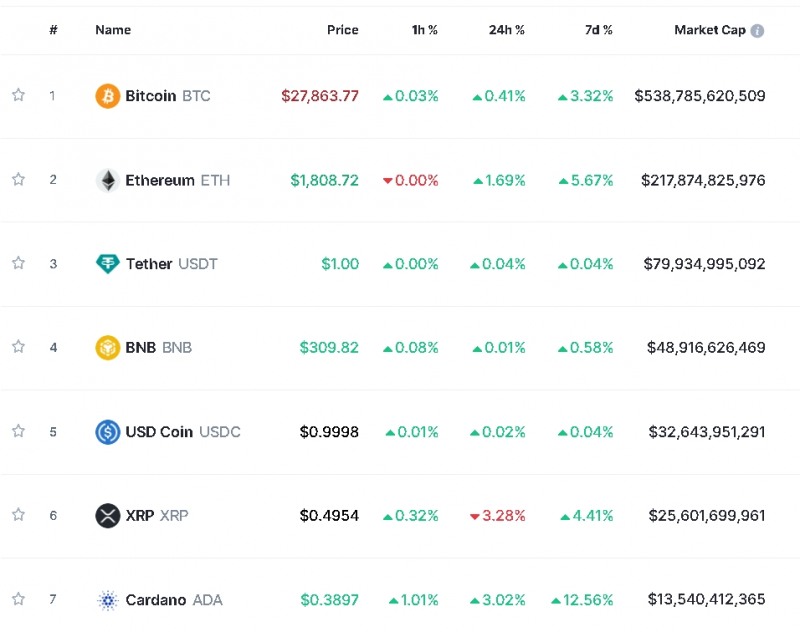Click the BNB coin logo icon
This screenshot has height=632, width=800.
pos(107,348)
